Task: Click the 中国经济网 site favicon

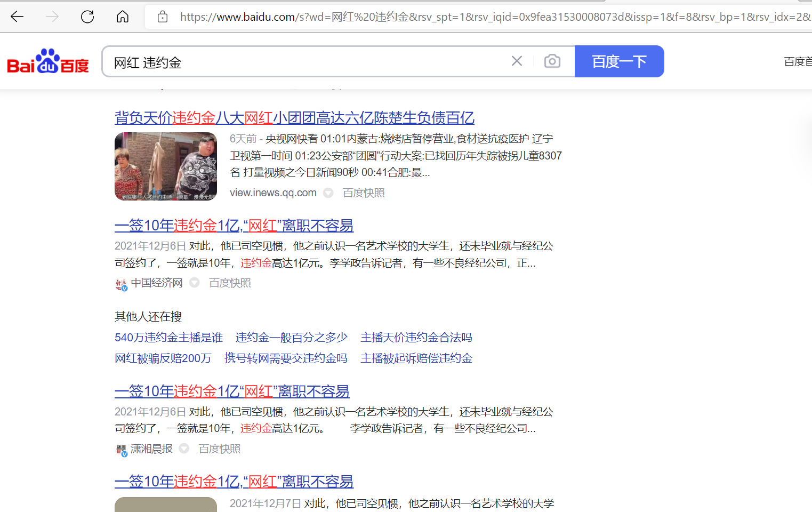Action: point(120,283)
